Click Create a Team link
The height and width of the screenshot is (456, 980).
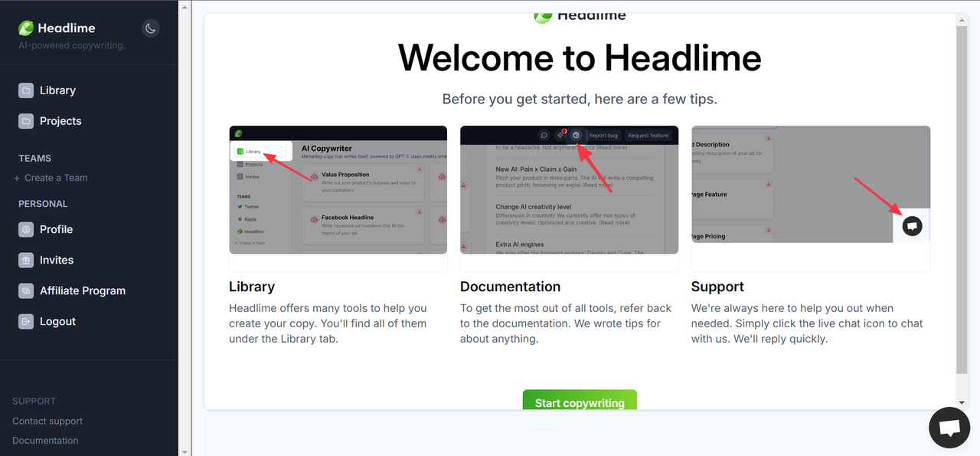[51, 178]
